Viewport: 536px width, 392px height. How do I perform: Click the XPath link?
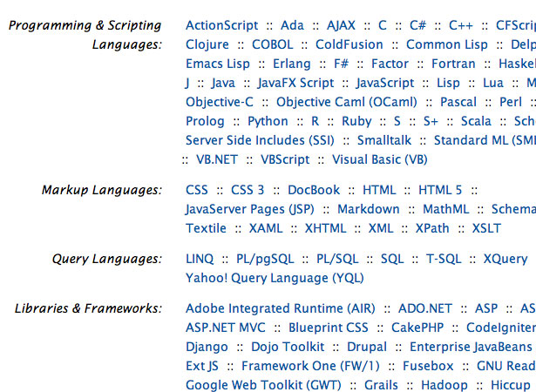pyautogui.click(x=432, y=228)
